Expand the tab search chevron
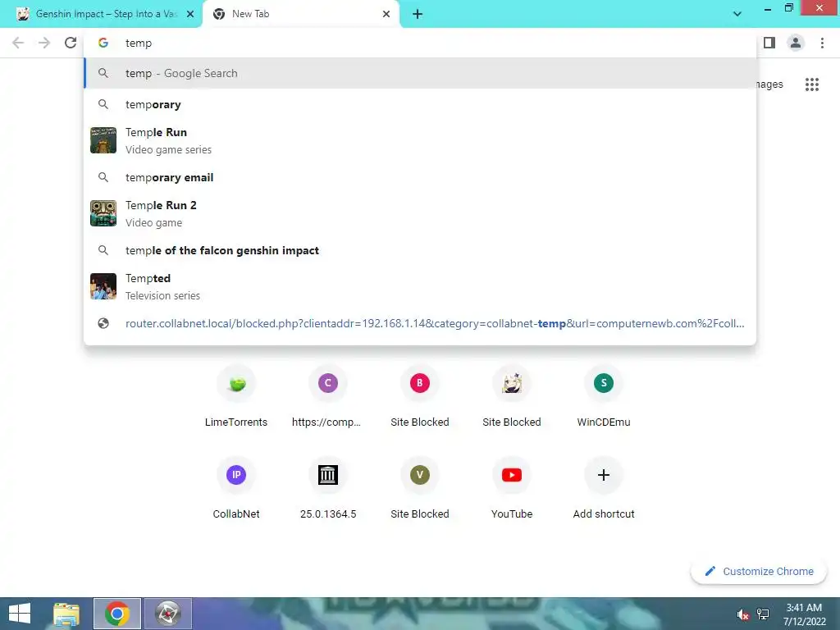 (x=737, y=14)
